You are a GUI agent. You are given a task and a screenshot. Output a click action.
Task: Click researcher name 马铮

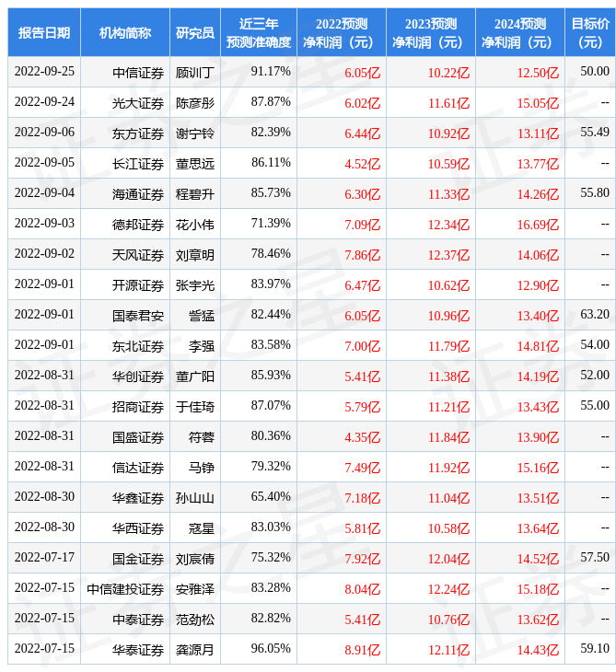201,468
